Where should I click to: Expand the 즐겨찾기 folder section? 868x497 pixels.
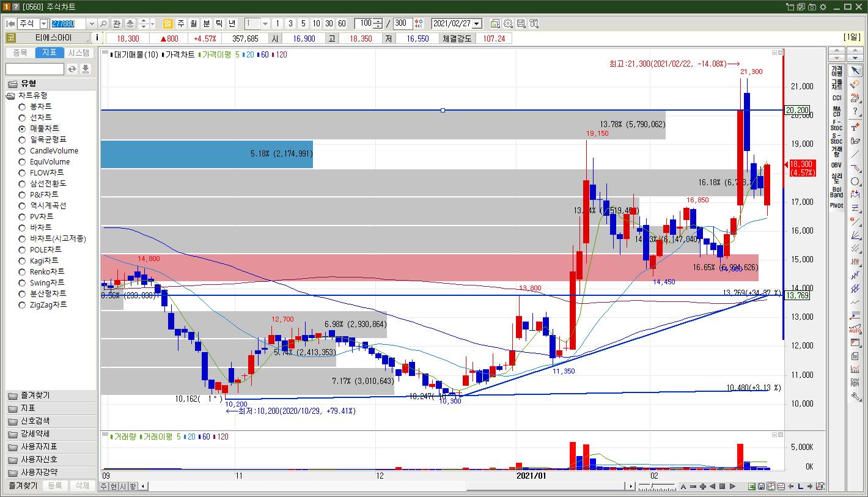click(51, 395)
